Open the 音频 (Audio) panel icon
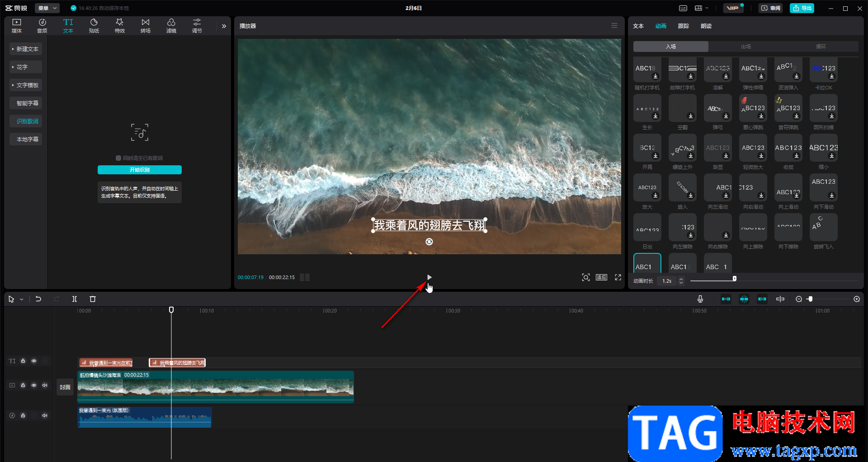 pos(42,26)
